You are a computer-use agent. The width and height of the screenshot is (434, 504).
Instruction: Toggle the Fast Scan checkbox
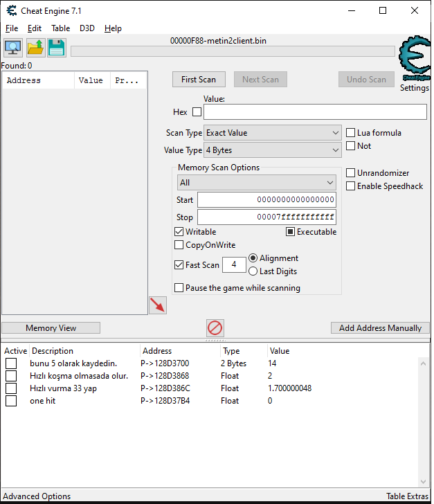(179, 265)
